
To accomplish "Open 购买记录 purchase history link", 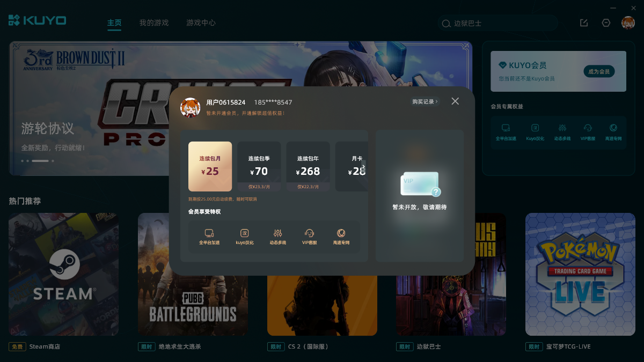I will pos(425,101).
